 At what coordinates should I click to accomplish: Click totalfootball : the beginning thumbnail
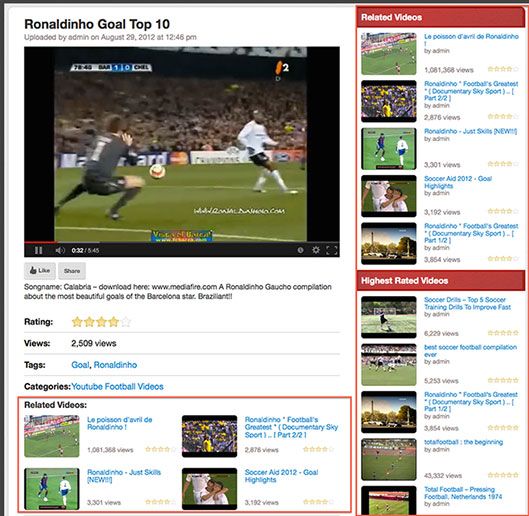[389, 459]
